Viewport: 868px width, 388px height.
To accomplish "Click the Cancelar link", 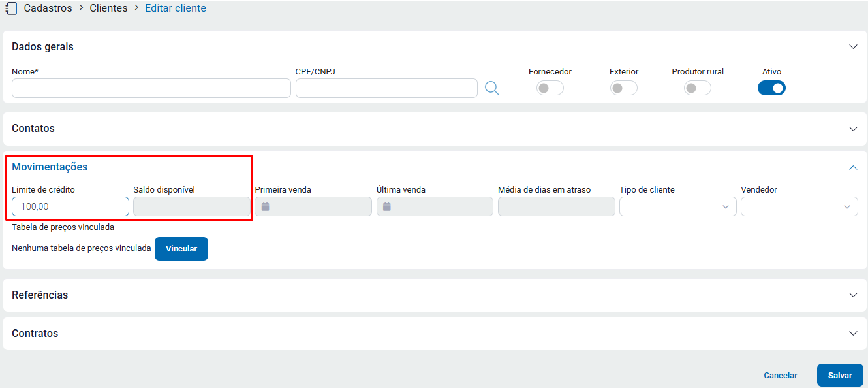I will 781,376.
